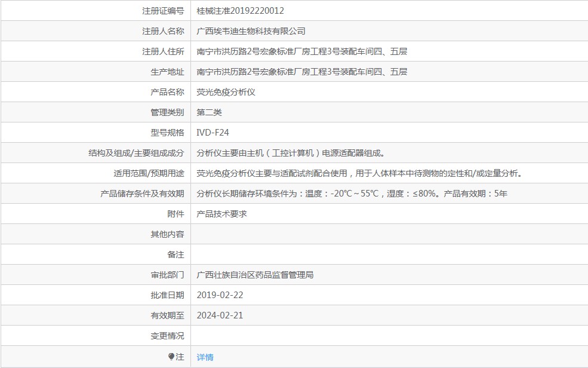Screen dimensions: 588x368
Task: Click the 注册人名称 label
Action: pos(163,31)
